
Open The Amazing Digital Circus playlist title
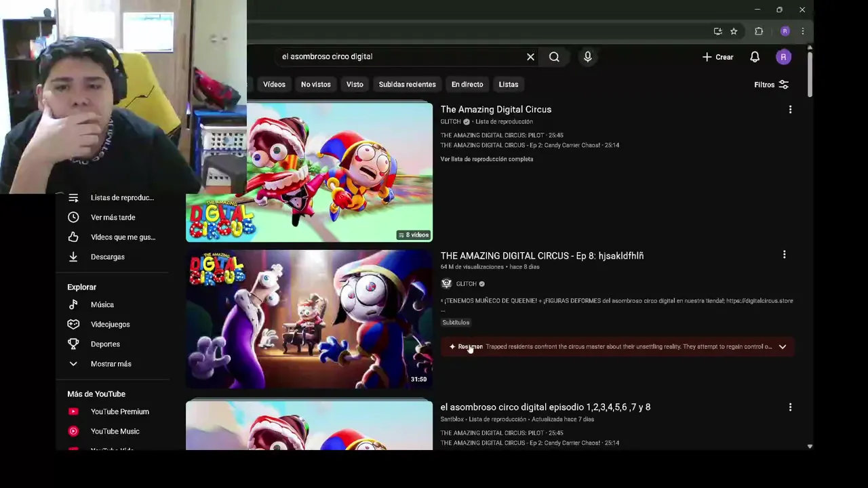tap(496, 109)
